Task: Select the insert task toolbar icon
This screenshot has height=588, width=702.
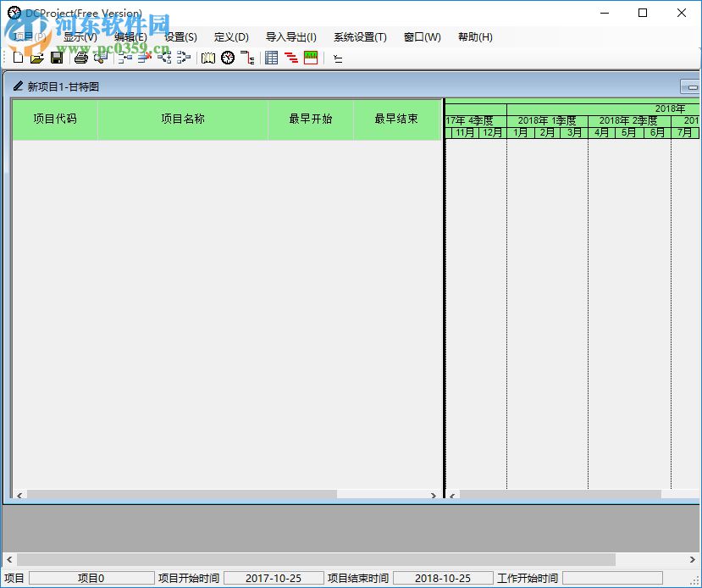Action: tap(124, 58)
